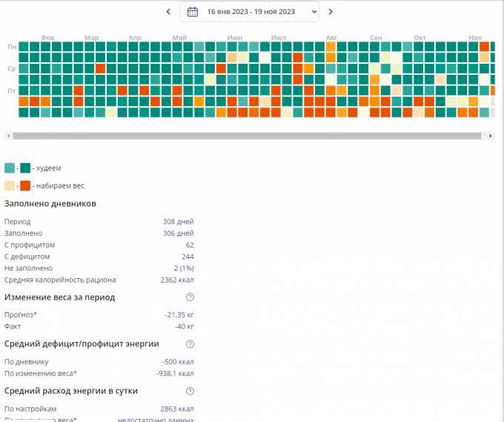Go to the previous period with left arrow
The height and width of the screenshot is (422, 504).
pos(168,12)
